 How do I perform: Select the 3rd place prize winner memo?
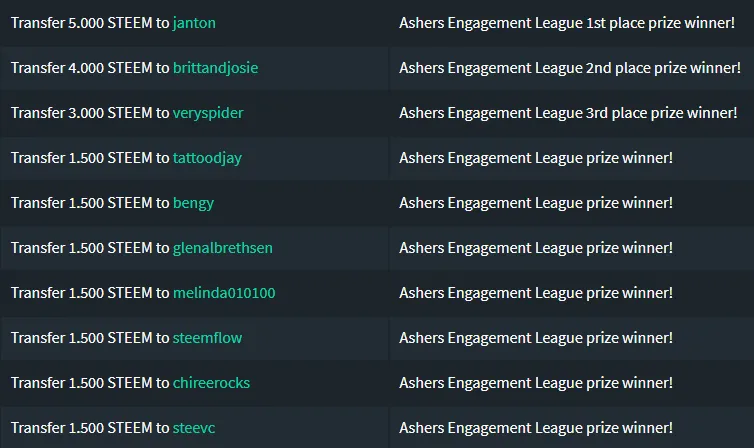pos(568,113)
